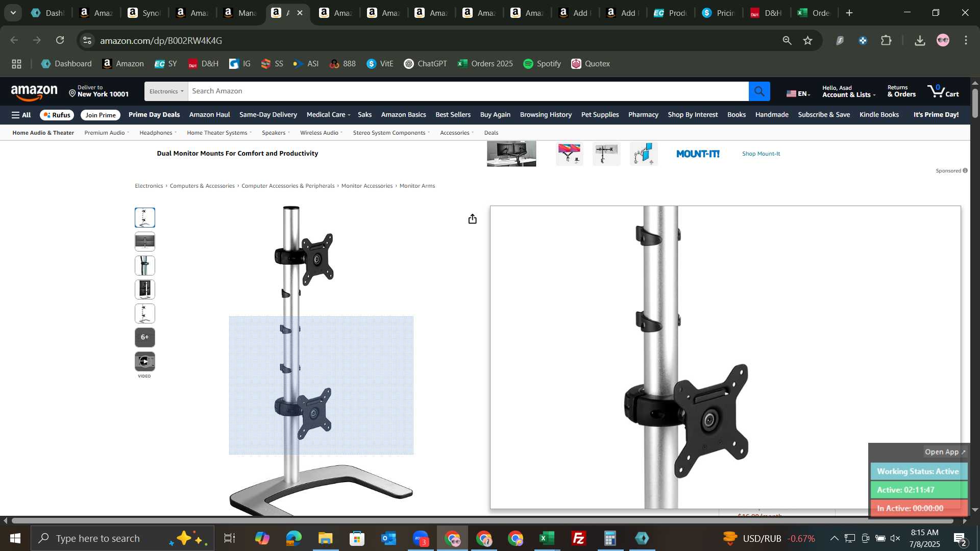
Task: Go to Best Sellers
Action: [453, 115]
